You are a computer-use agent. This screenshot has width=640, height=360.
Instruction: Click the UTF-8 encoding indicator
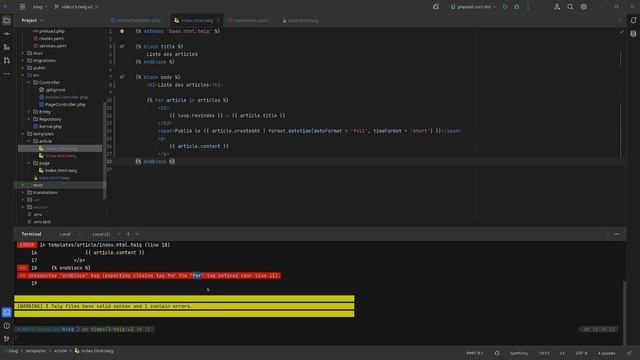tap(581, 353)
